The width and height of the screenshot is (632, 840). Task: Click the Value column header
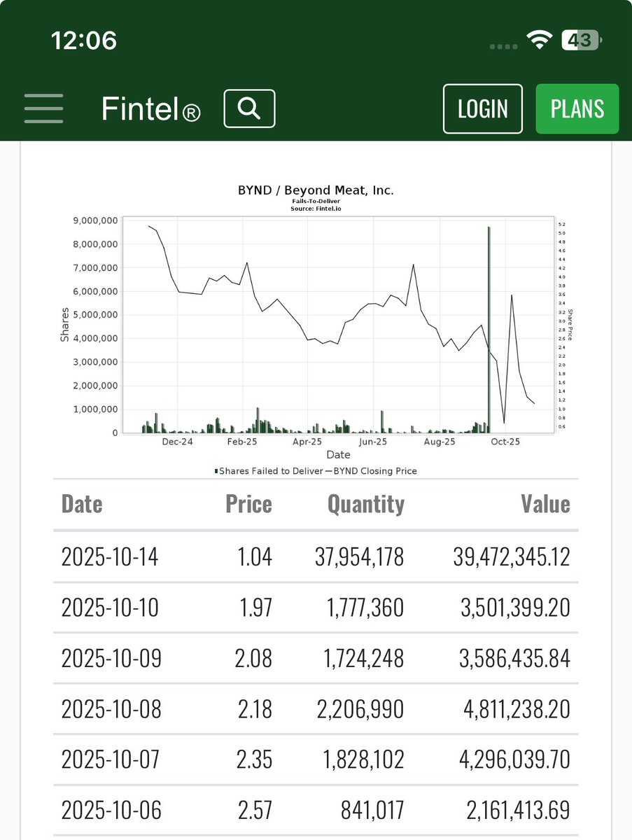tap(545, 504)
